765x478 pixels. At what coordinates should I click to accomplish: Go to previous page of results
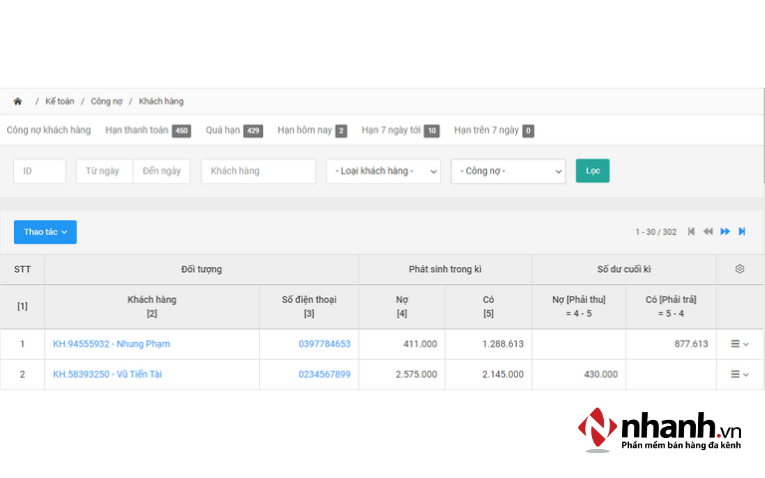tap(708, 232)
